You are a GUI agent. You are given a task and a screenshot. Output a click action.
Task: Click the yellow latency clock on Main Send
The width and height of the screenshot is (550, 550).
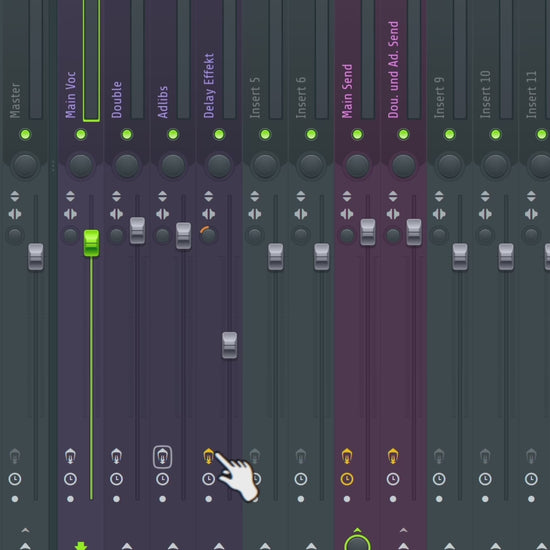pyautogui.click(x=347, y=479)
